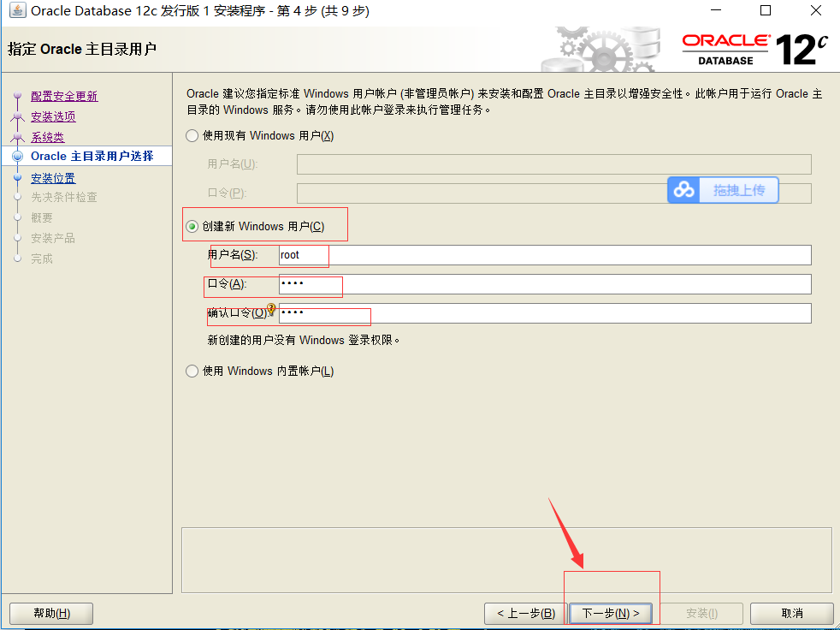Click the Java installer icon in title bar
Screen dimensions: 840x630
17,10
